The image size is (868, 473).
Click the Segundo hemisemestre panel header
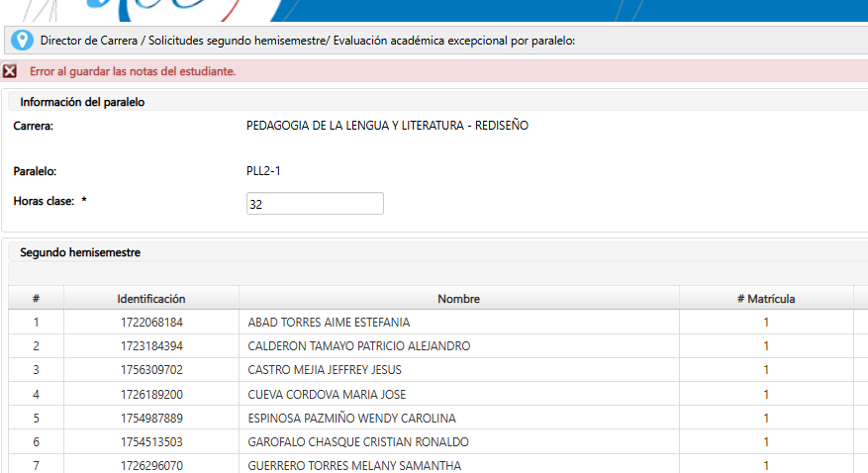click(80, 252)
